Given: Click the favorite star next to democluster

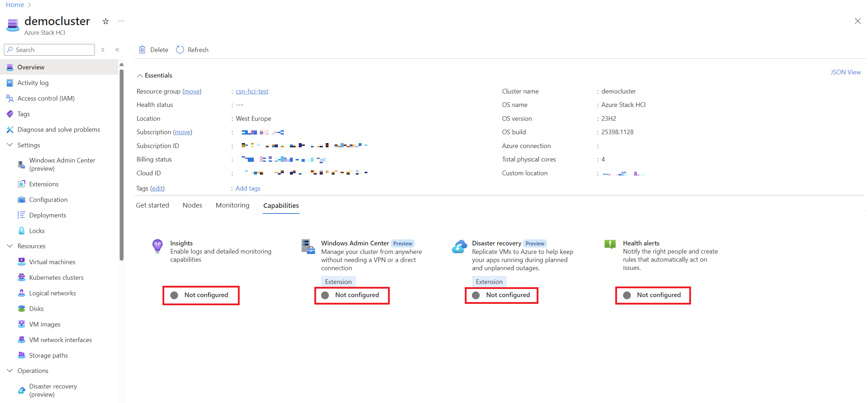Looking at the screenshot, I should [105, 21].
